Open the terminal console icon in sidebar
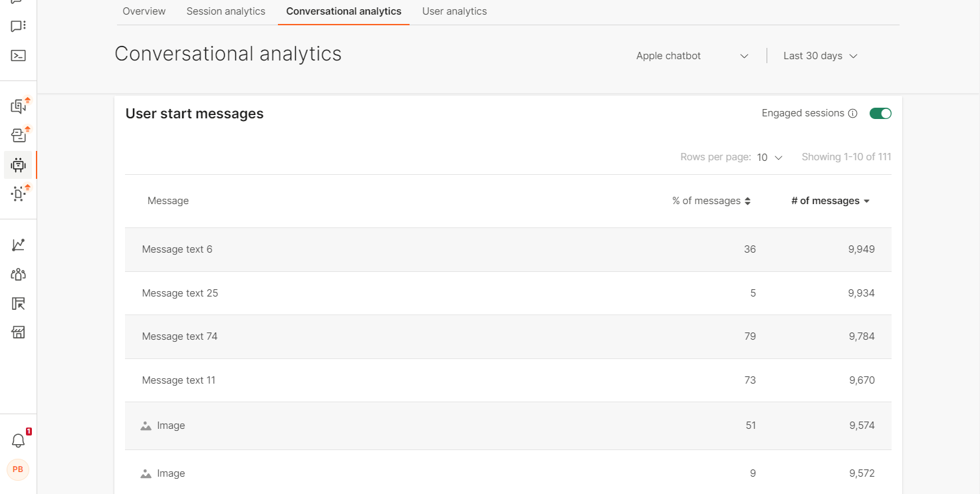 click(19, 56)
